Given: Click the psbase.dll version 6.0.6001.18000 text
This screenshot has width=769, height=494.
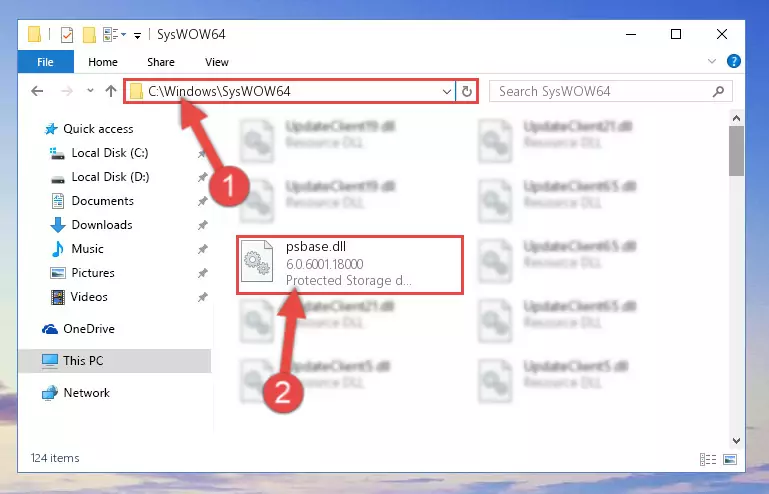Looking at the screenshot, I should pyautogui.click(x=324, y=264).
